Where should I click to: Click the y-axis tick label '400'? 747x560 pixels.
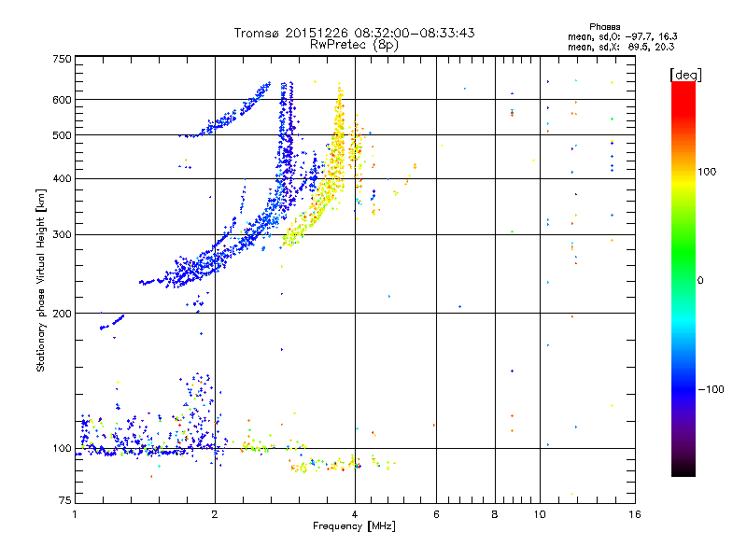click(x=62, y=179)
